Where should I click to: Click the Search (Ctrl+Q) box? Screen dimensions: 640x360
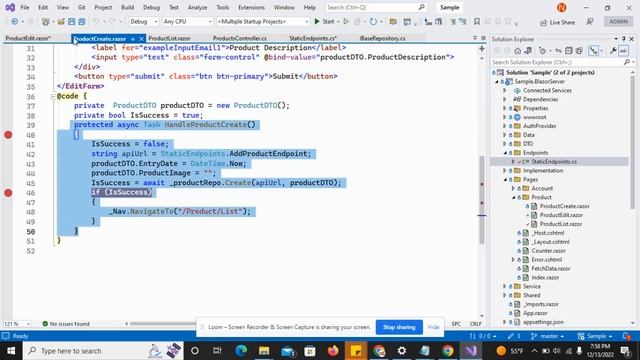click(x=376, y=7)
